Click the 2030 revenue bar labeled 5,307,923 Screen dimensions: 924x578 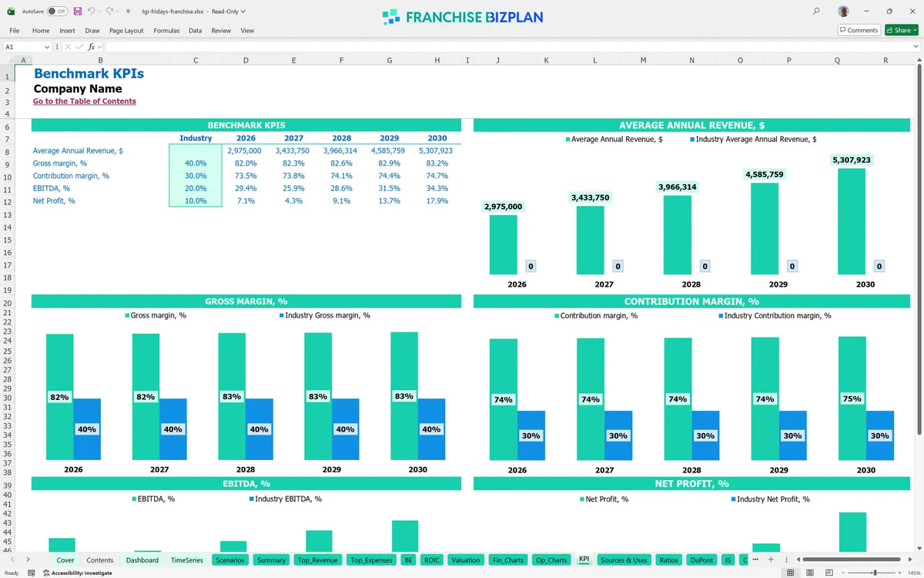click(x=851, y=221)
